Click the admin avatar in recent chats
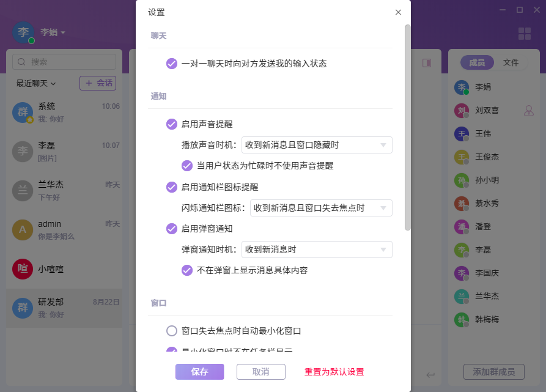Image resolution: width=546 pixels, height=392 pixels. click(23, 229)
